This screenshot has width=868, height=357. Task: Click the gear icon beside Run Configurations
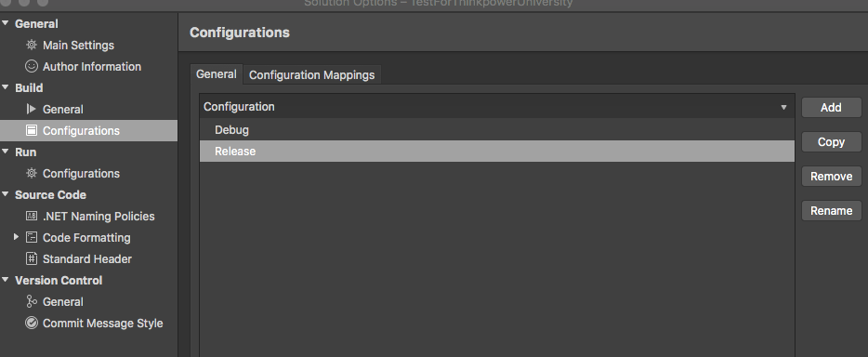[32, 173]
